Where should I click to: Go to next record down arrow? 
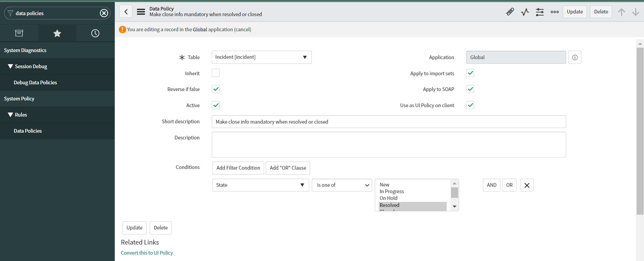pos(636,12)
